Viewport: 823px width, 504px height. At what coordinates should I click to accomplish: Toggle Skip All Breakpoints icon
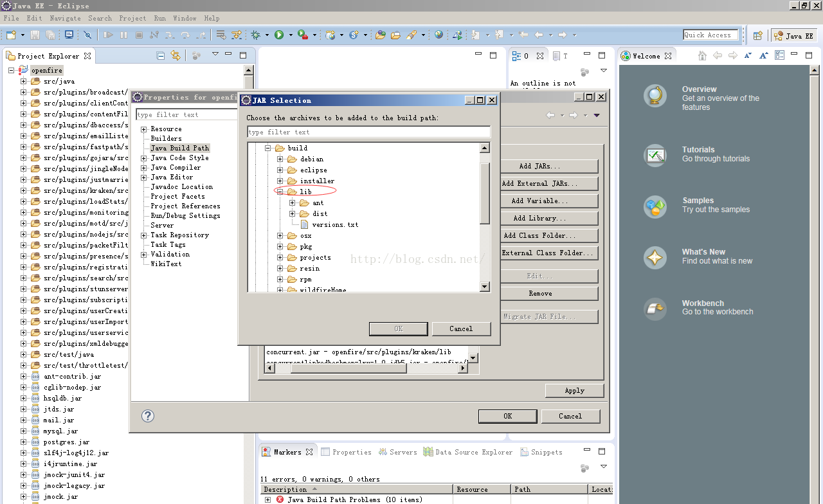(87, 35)
